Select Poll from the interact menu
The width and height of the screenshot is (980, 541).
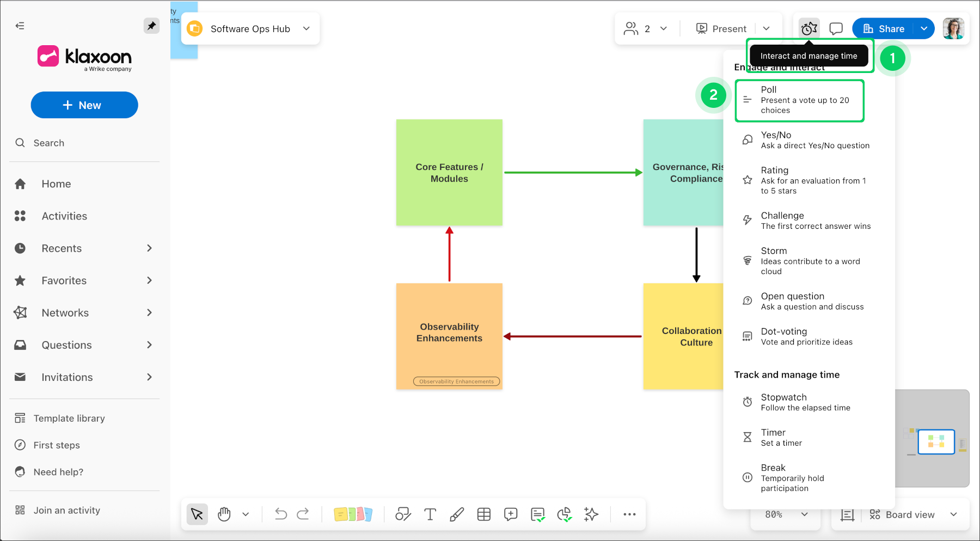tap(799, 100)
